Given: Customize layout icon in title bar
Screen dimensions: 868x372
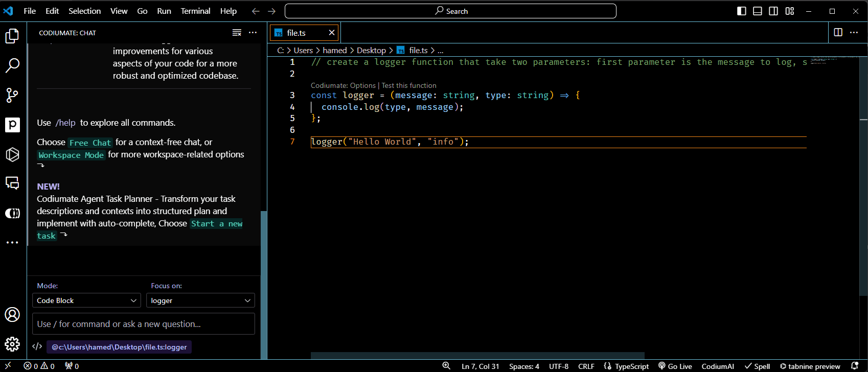Looking at the screenshot, I should point(790,11).
